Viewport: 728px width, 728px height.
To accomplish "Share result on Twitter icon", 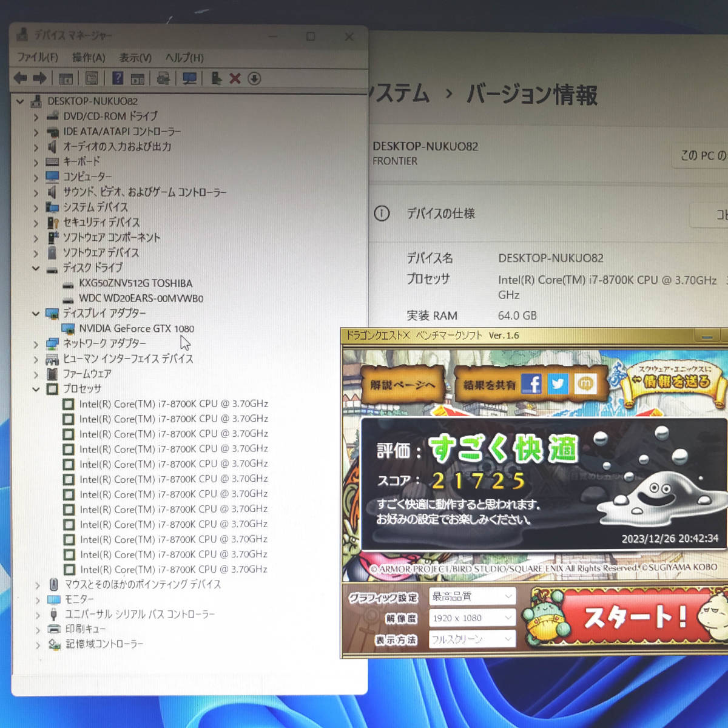I will (x=558, y=384).
